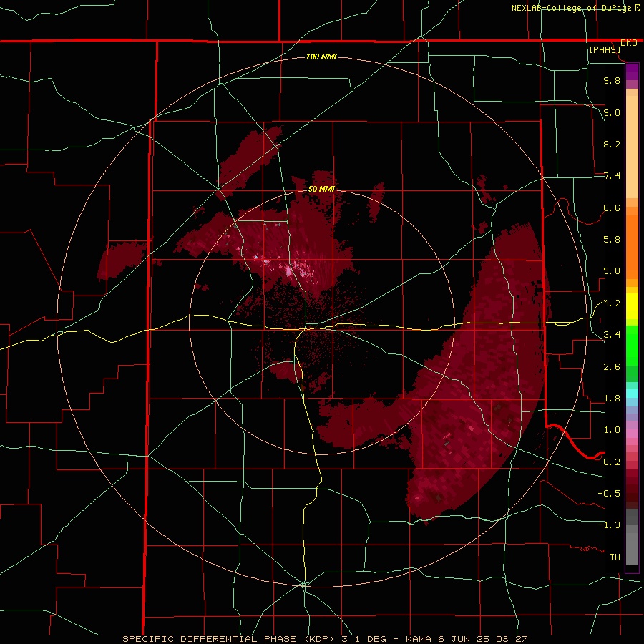This screenshot has width=644, height=644.
Task: Click the 100 NMI range ring label
Action: pos(321,57)
